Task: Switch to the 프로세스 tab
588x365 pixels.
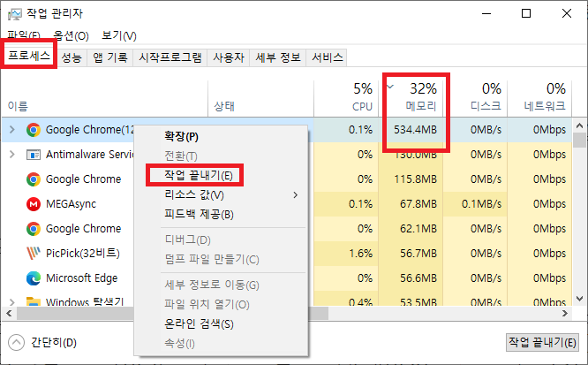Action: tap(29, 56)
